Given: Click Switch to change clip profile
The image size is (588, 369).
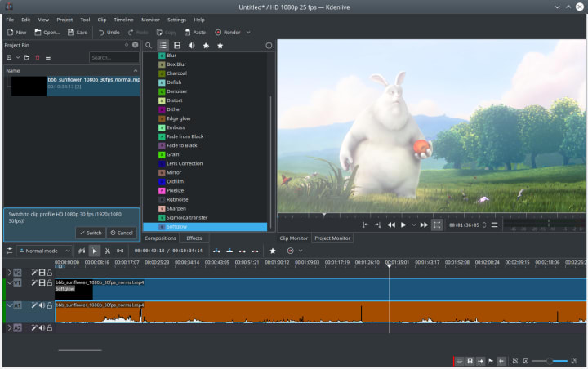Looking at the screenshot, I should (x=90, y=233).
